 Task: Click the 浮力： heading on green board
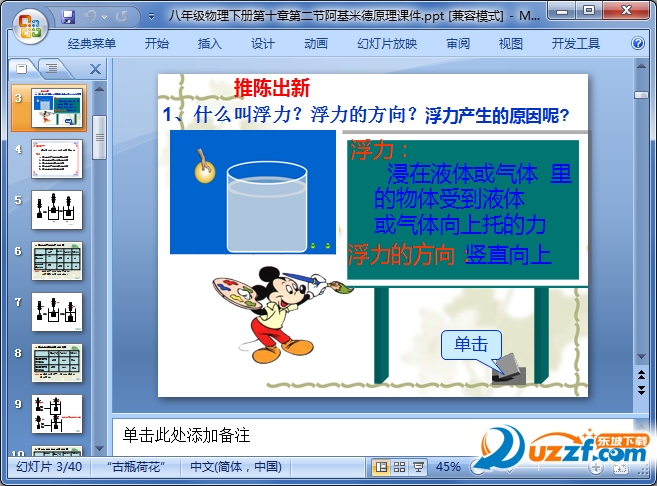click(379, 150)
